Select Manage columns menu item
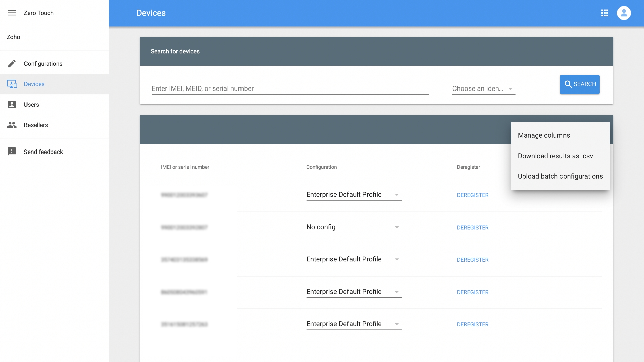This screenshot has height=362, width=644. click(x=543, y=135)
